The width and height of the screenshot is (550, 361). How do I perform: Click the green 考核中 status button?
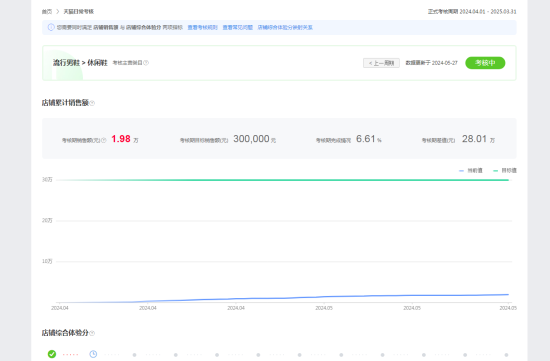[485, 63]
